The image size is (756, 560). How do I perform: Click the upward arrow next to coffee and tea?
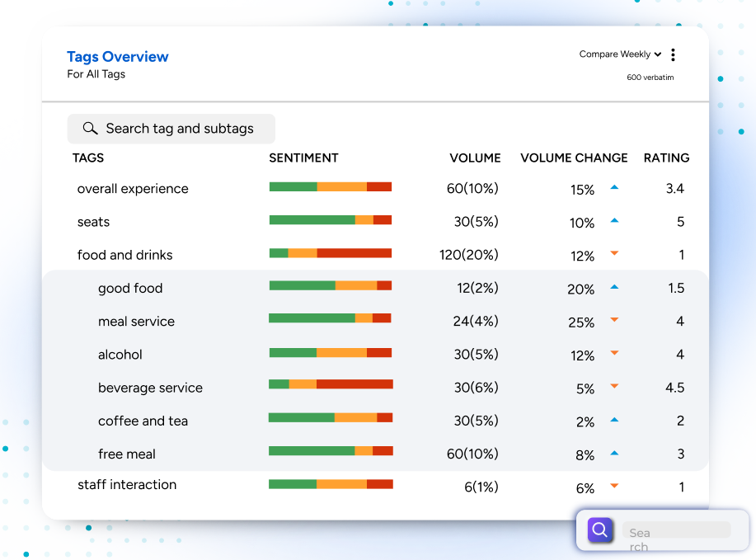click(613, 418)
